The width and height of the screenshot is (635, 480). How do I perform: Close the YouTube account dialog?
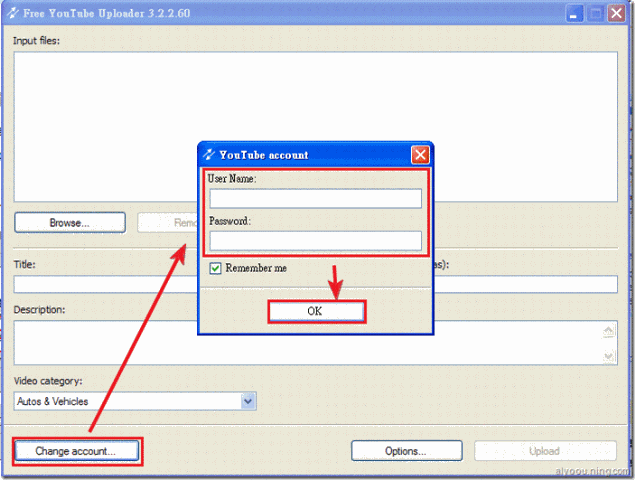[420, 155]
